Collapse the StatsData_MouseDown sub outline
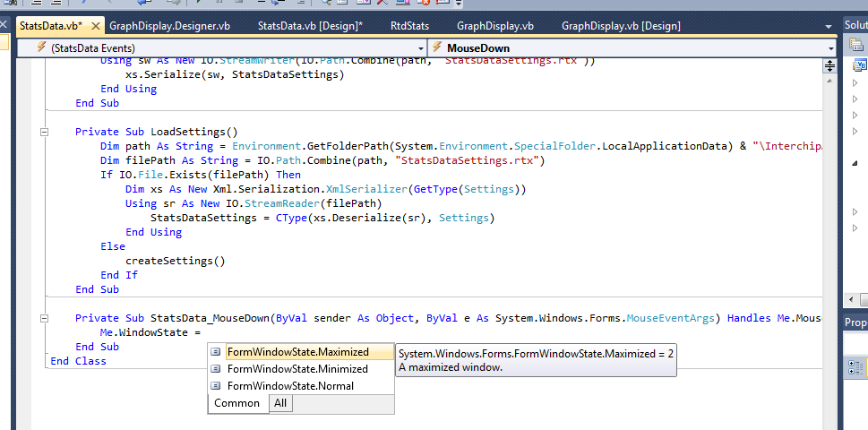The width and height of the screenshot is (868, 430). pyautogui.click(x=44, y=318)
